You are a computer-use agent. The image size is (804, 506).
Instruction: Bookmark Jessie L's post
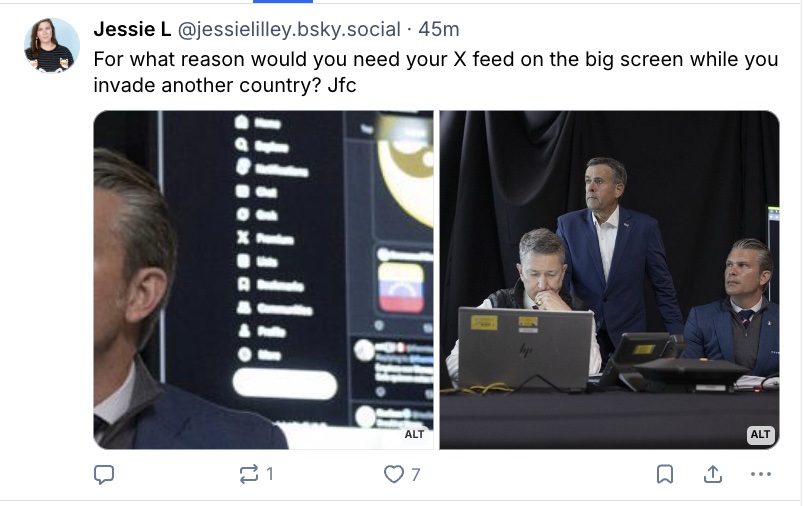pyautogui.click(x=665, y=475)
